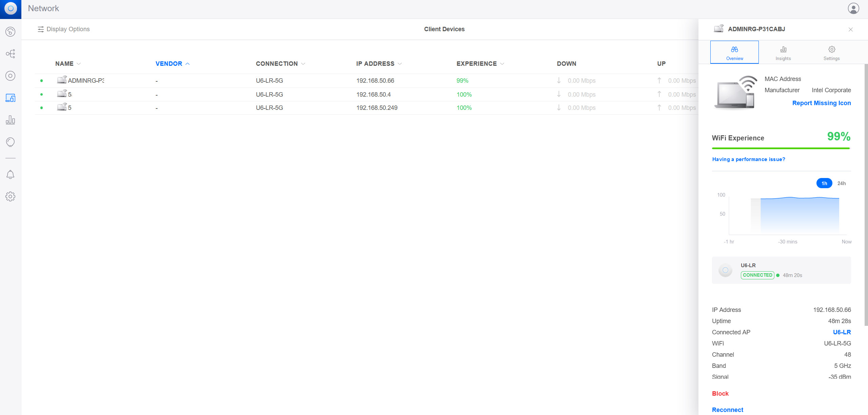Click the CONNECTED status badge
The width and height of the screenshot is (868, 415).
pos(757,275)
